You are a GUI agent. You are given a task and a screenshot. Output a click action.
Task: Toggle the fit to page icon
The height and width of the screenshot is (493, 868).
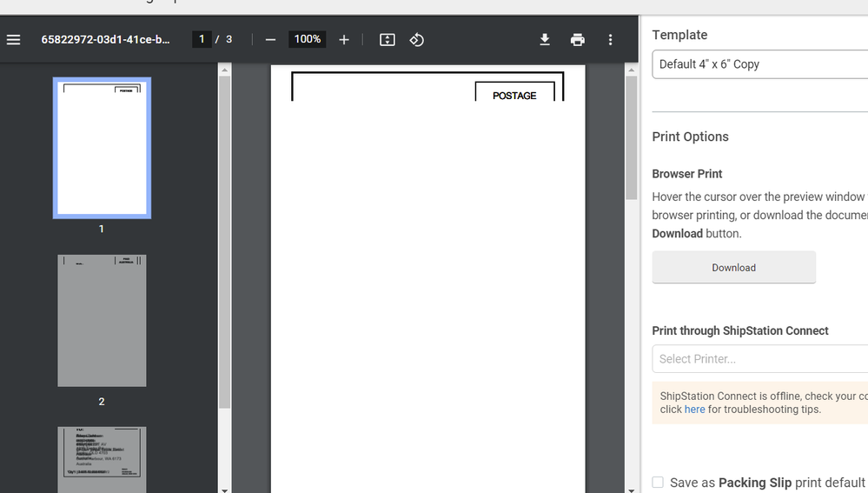tap(388, 40)
